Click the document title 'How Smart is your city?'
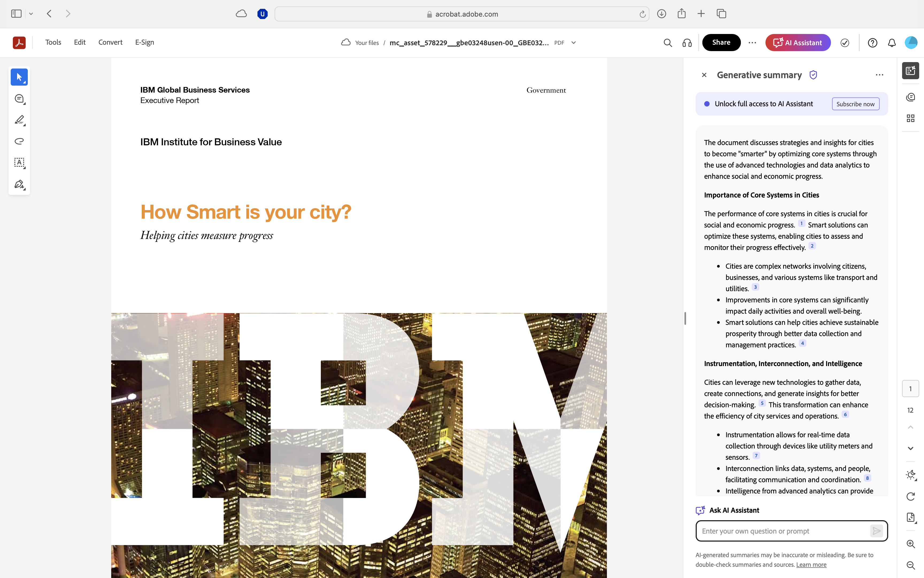Screen dimensions: 924x578 pos(246,212)
